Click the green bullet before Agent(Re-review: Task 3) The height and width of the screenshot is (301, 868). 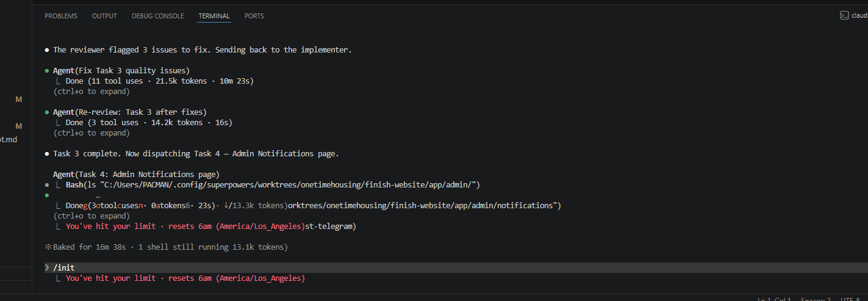point(47,112)
